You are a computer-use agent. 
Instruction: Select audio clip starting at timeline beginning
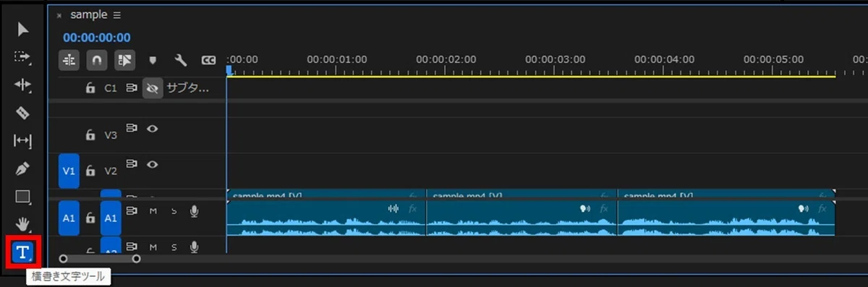326,218
